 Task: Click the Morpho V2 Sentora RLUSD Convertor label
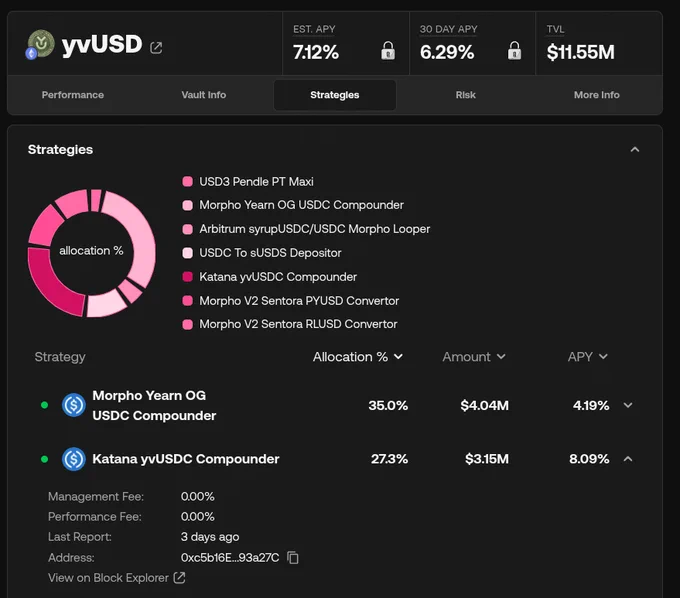click(298, 324)
